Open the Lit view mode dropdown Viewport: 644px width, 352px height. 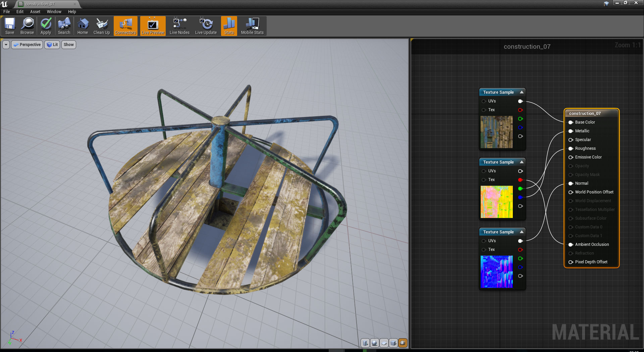tap(52, 45)
